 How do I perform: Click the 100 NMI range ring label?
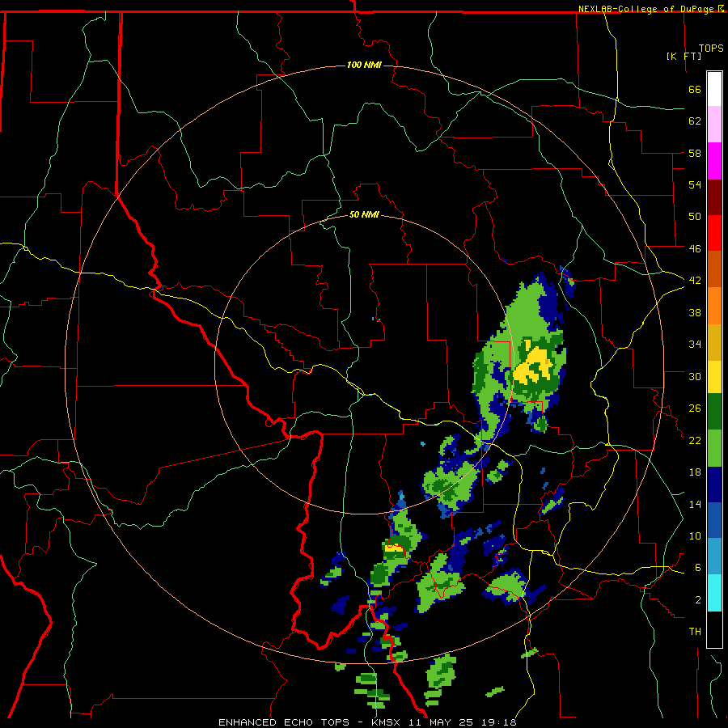click(364, 65)
